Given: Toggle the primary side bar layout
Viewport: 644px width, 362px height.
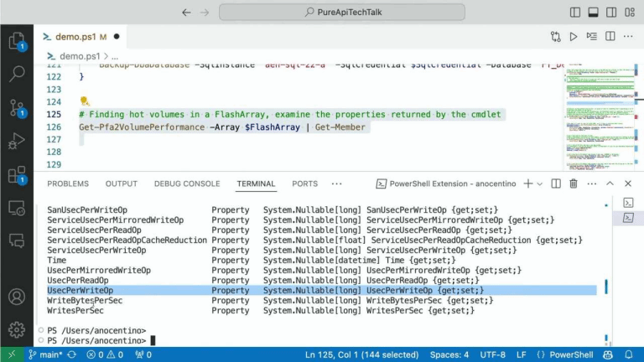Looking at the screenshot, I should tap(575, 12).
